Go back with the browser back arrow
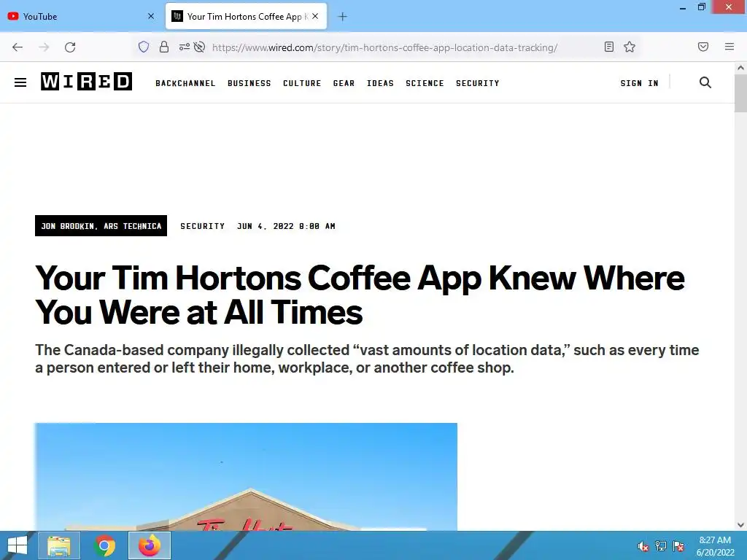This screenshot has height=560, width=747. (18, 47)
